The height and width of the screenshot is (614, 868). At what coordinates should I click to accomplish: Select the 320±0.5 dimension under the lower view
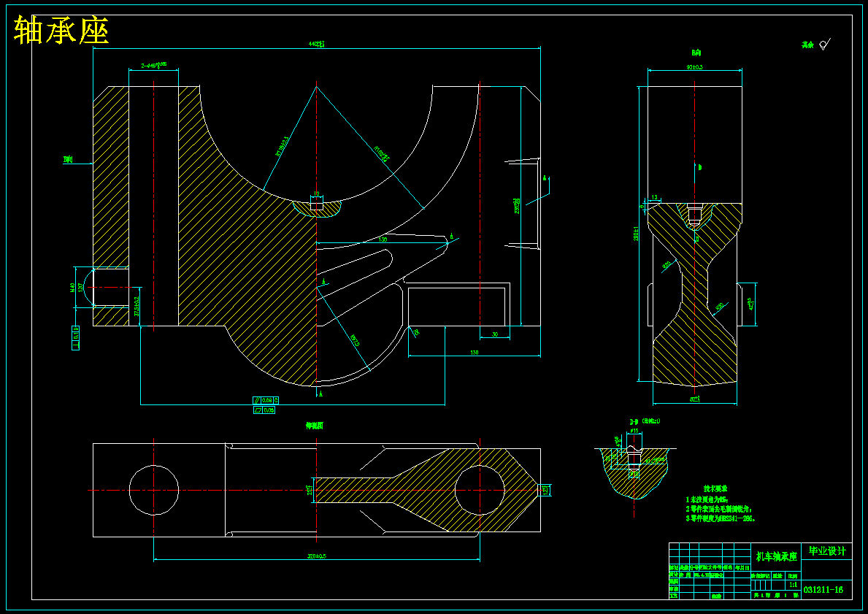coord(317,556)
